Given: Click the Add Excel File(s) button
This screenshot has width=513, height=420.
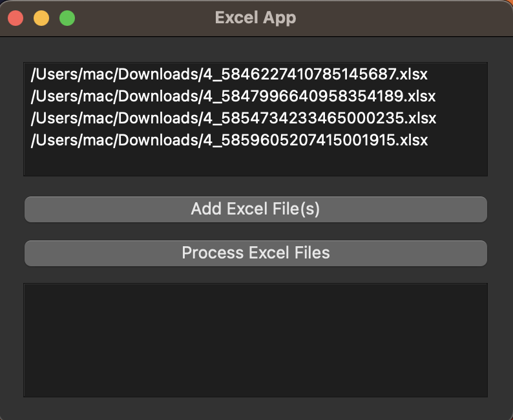Looking at the screenshot, I should [255, 209].
